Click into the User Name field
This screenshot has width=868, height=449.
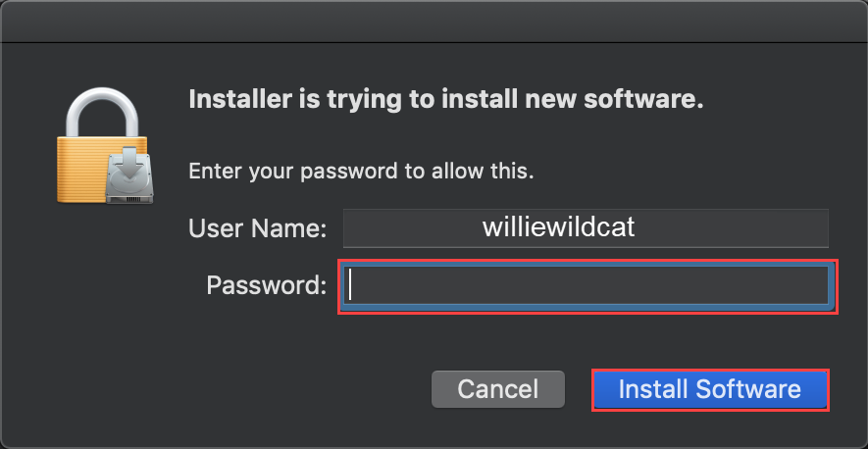tap(586, 228)
